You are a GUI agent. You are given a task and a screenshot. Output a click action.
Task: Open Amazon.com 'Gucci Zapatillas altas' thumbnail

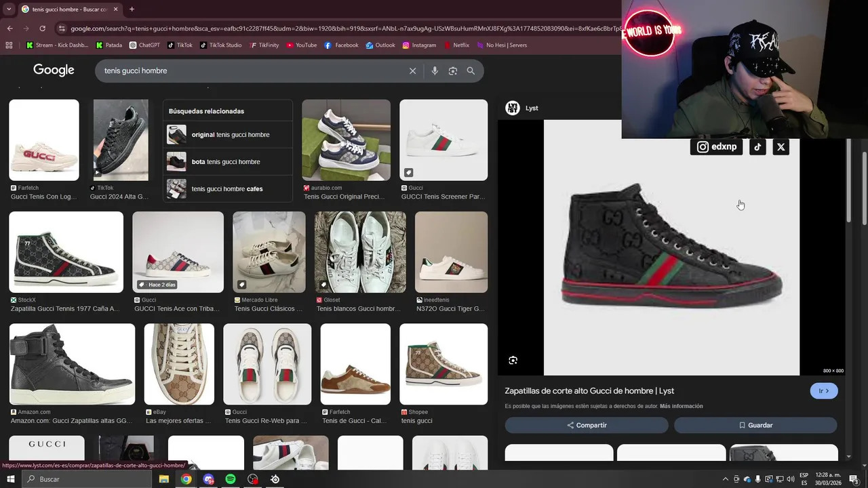(72, 364)
